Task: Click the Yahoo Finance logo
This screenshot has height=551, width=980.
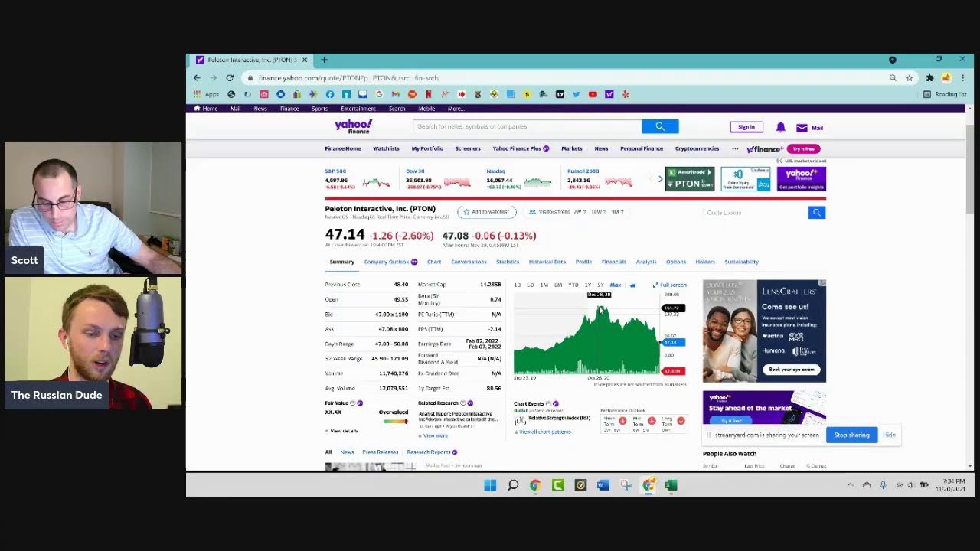Action: (x=353, y=126)
